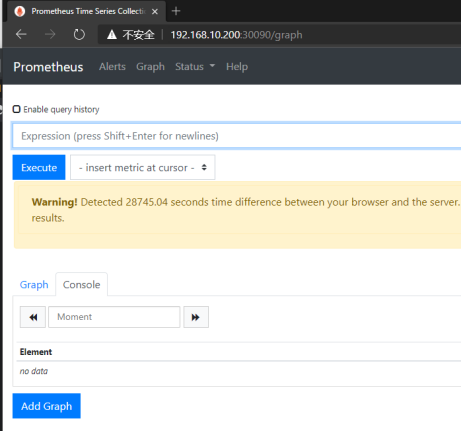Click the Add Graph button
The height and width of the screenshot is (431, 462).
[47, 406]
